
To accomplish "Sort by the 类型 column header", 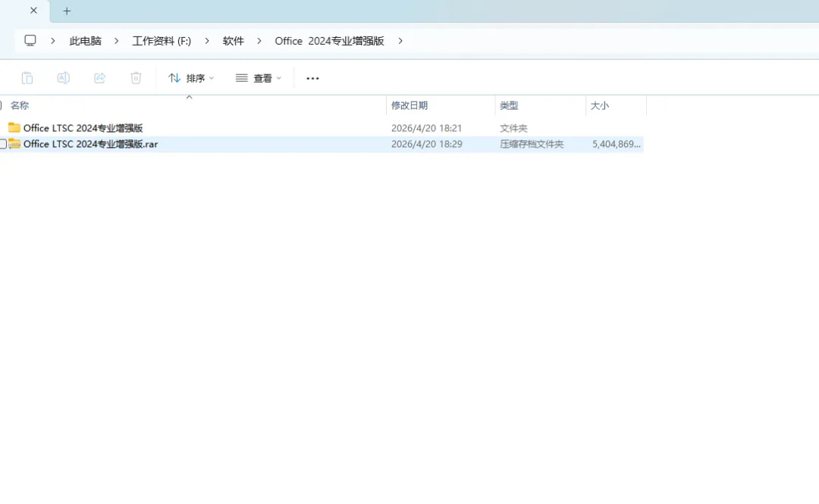I will click(509, 105).
